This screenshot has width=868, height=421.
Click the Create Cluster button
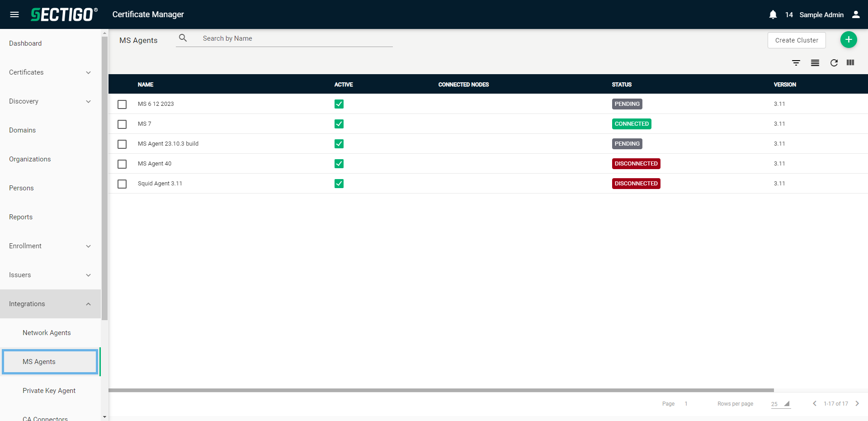[797, 40]
